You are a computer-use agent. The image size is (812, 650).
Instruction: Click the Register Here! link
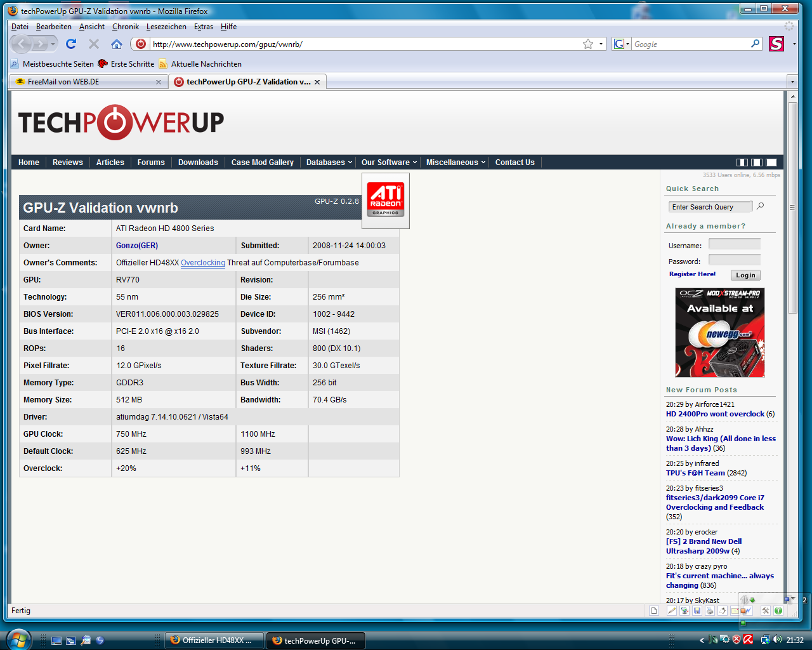pyautogui.click(x=692, y=274)
